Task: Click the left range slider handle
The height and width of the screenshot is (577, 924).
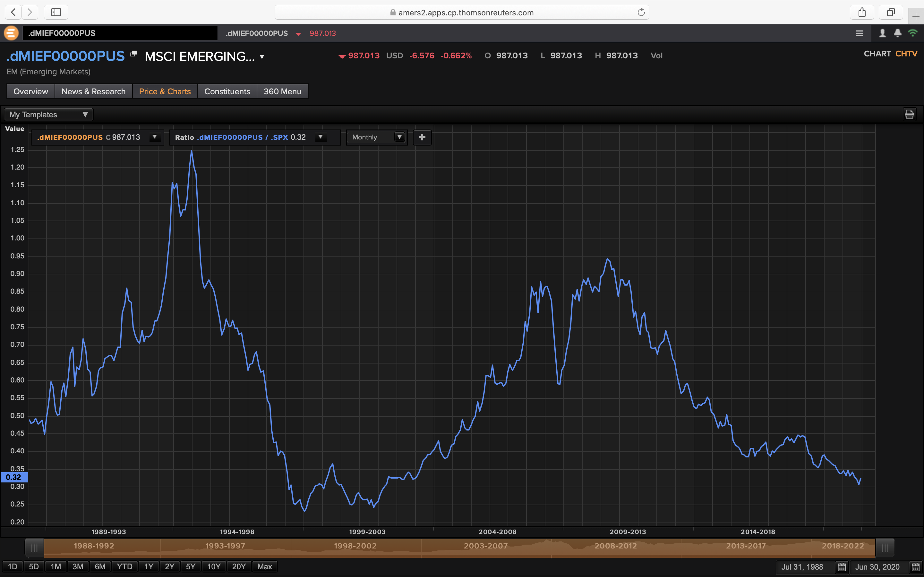Action: 34,548
